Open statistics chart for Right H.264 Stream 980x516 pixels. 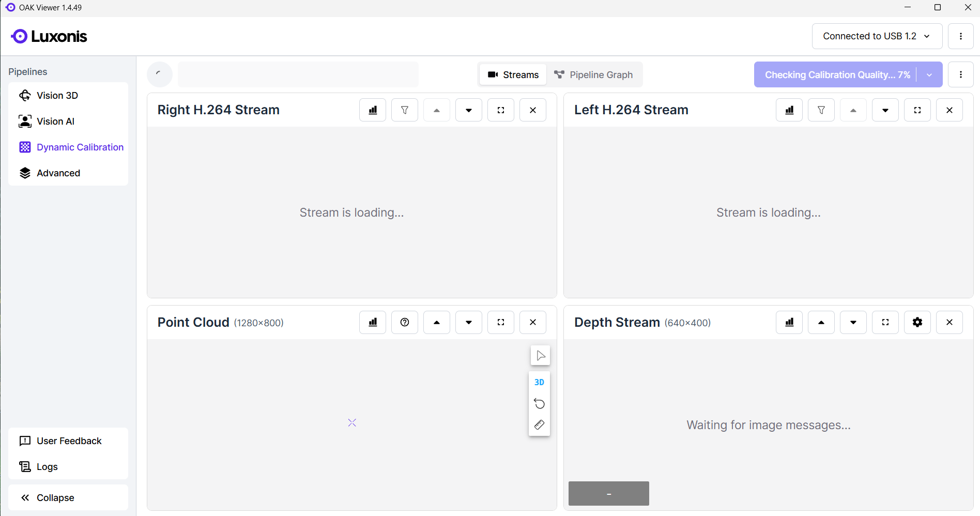click(x=373, y=110)
